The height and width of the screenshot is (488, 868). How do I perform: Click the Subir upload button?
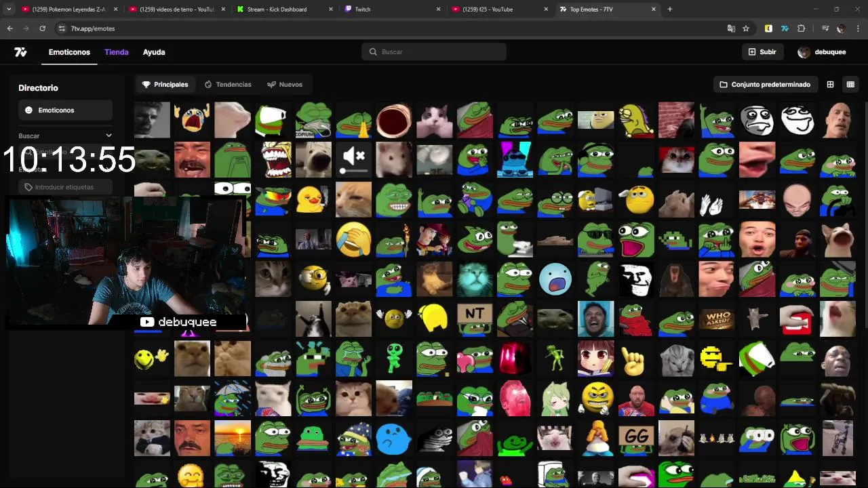762,52
